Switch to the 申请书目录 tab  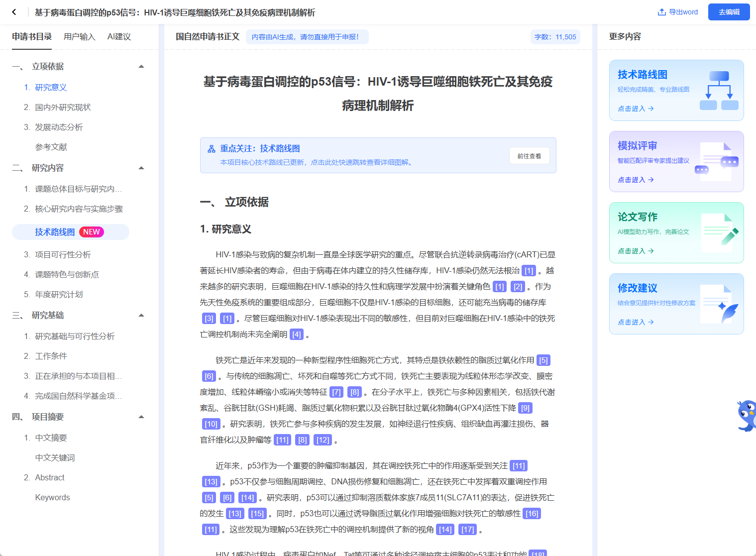pyautogui.click(x=32, y=37)
